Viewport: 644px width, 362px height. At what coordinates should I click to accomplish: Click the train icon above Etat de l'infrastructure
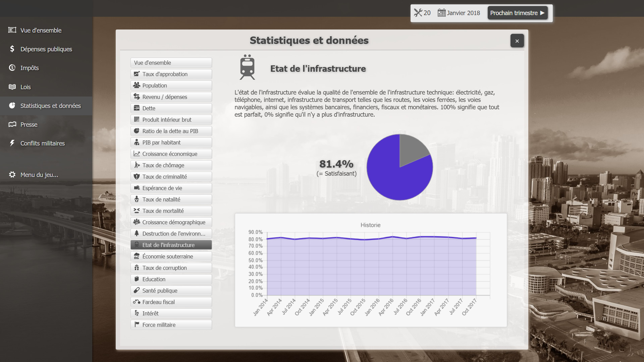(247, 67)
